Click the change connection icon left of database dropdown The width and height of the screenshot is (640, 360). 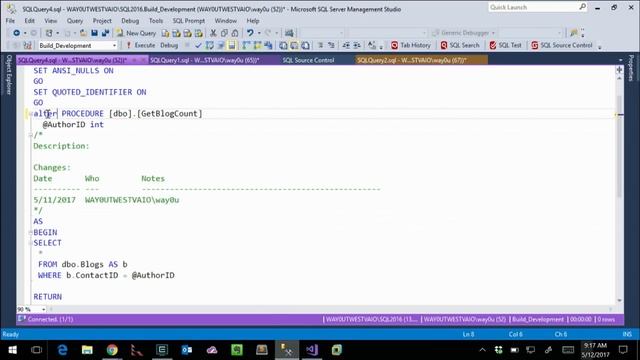tap(27, 45)
